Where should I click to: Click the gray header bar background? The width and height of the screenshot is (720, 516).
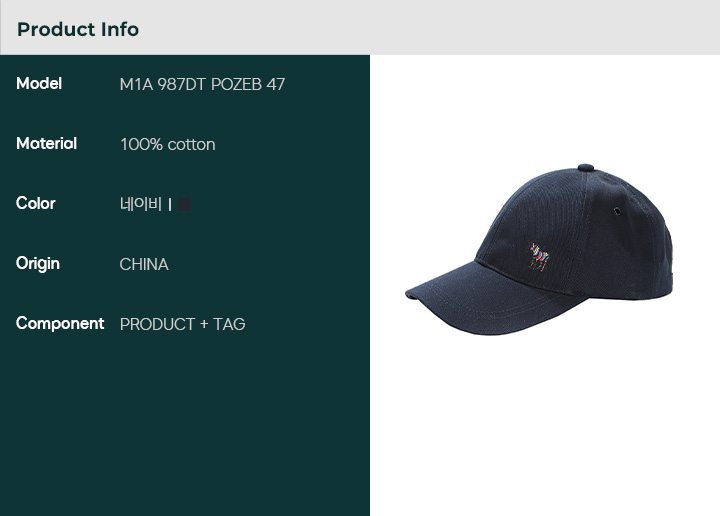pyautogui.click(x=427, y=28)
